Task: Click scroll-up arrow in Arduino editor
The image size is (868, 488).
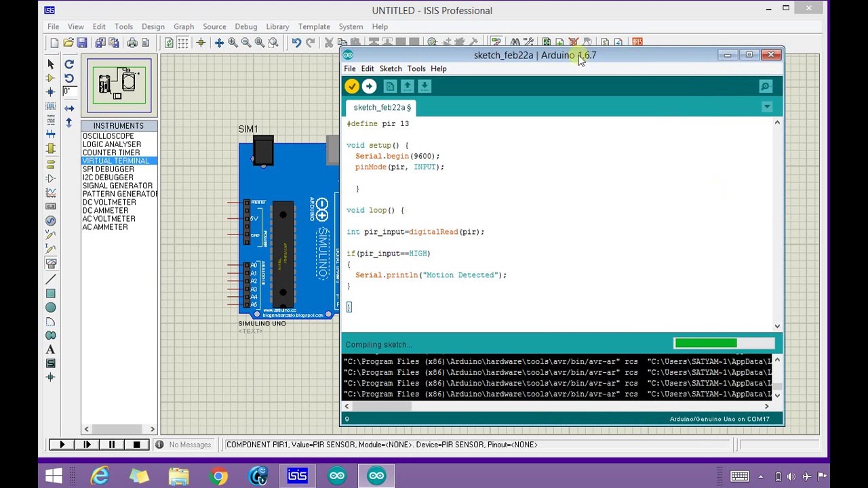Action: click(x=777, y=123)
